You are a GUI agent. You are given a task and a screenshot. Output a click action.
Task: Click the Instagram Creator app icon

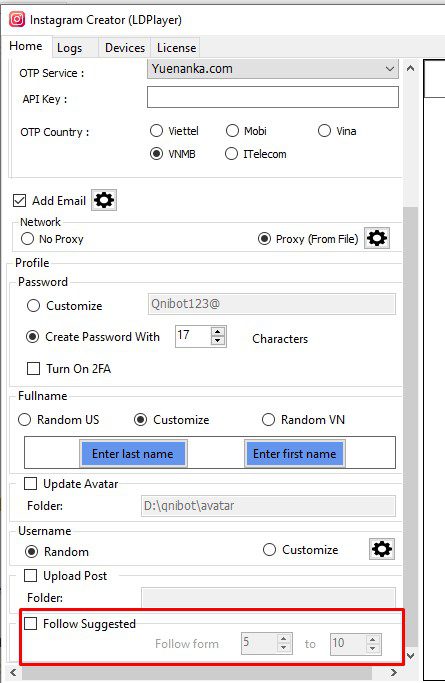(x=17, y=20)
